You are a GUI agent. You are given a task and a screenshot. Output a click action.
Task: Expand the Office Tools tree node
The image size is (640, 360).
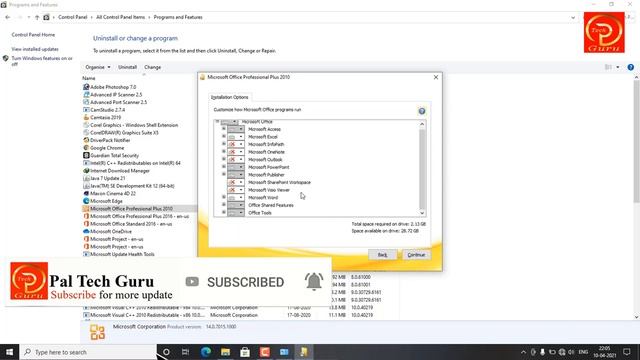[223, 212]
